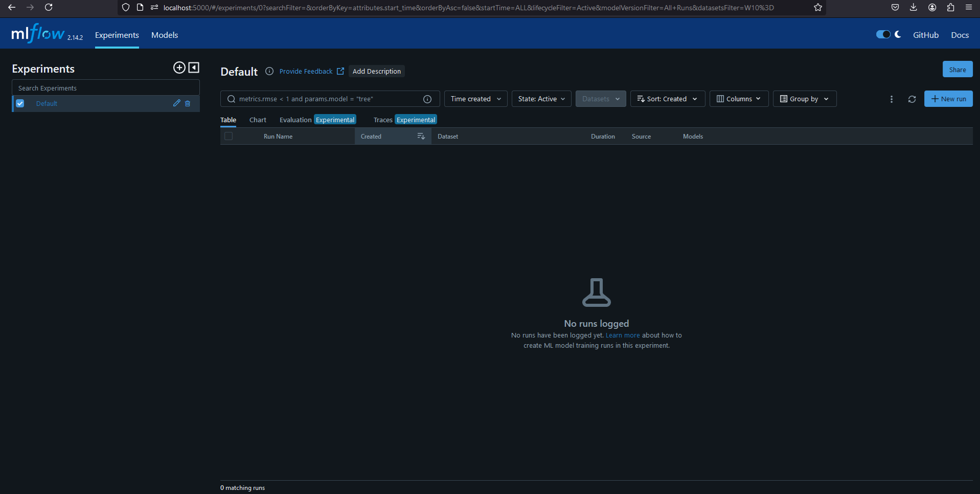This screenshot has height=494, width=980.
Task: Bookmark this page with star icon
Action: point(818,7)
